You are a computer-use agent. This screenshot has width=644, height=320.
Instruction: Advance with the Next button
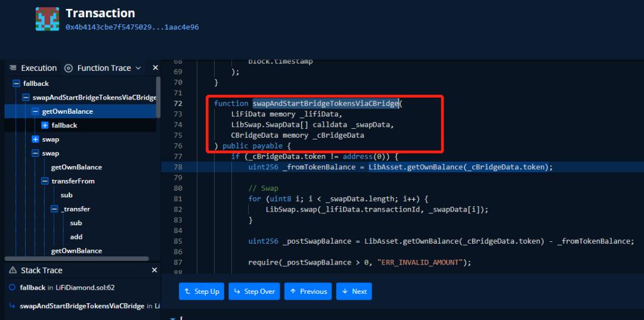[354, 291]
